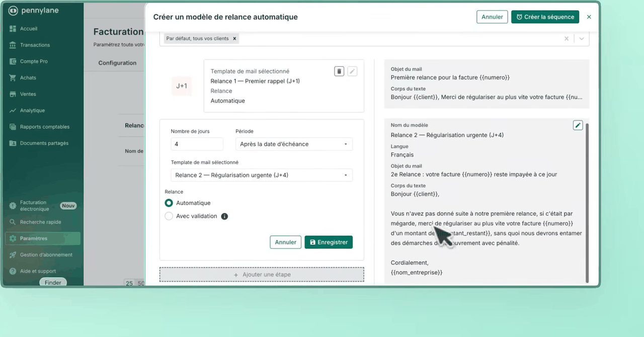Click the Facturation page heading
The height and width of the screenshot is (337, 644).
[x=119, y=32]
